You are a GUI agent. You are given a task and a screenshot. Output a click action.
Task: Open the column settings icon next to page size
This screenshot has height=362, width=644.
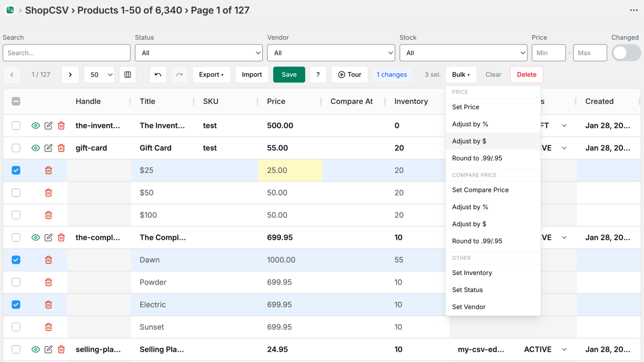tap(128, 74)
